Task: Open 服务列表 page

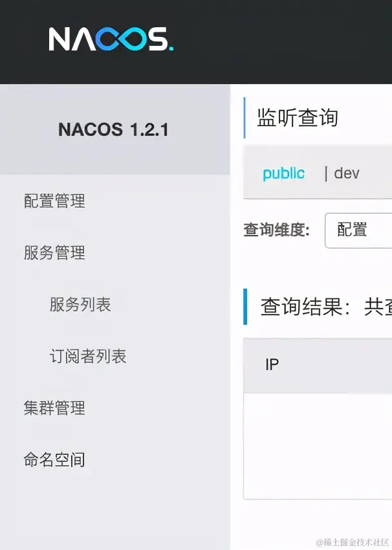Action: click(x=80, y=304)
